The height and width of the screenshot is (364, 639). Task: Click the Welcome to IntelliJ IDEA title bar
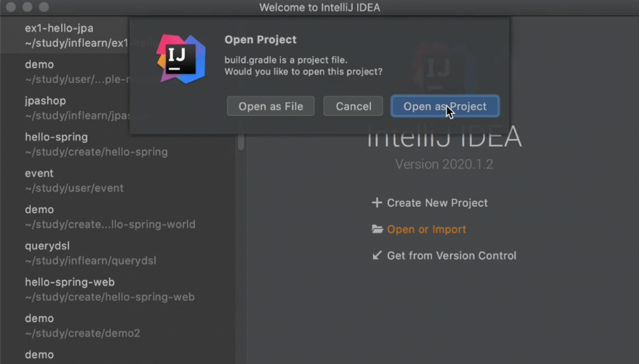click(x=319, y=8)
